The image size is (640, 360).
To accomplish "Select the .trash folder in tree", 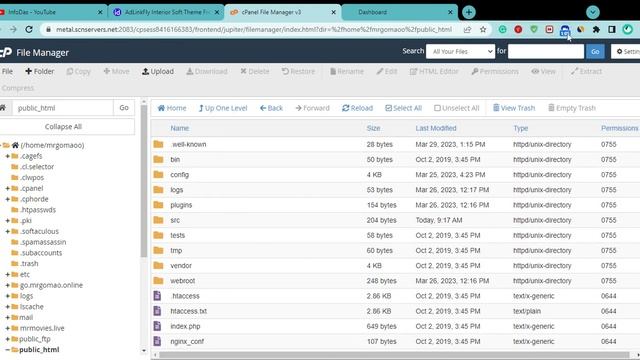I will 29,264.
